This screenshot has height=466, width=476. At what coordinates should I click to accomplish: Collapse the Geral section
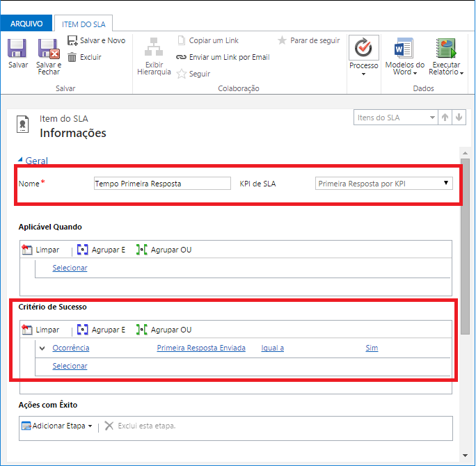[x=21, y=161]
